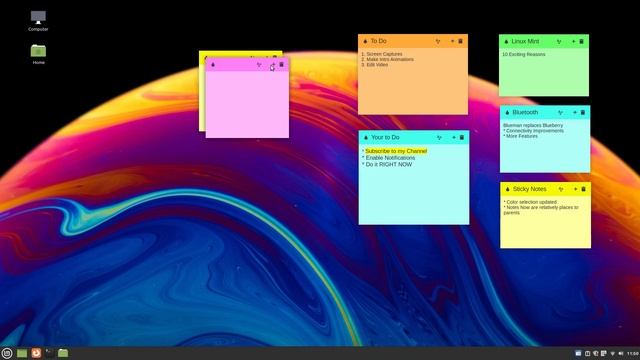Delete the Linux Mint note
Image resolution: width=640 pixels, height=360 pixels.
click(582, 42)
